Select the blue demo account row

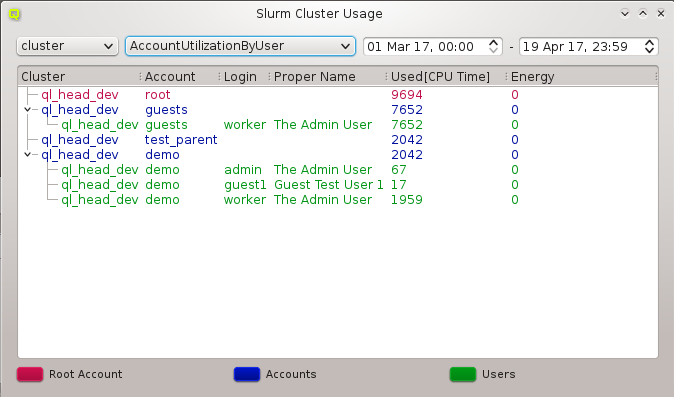tap(338, 155)
